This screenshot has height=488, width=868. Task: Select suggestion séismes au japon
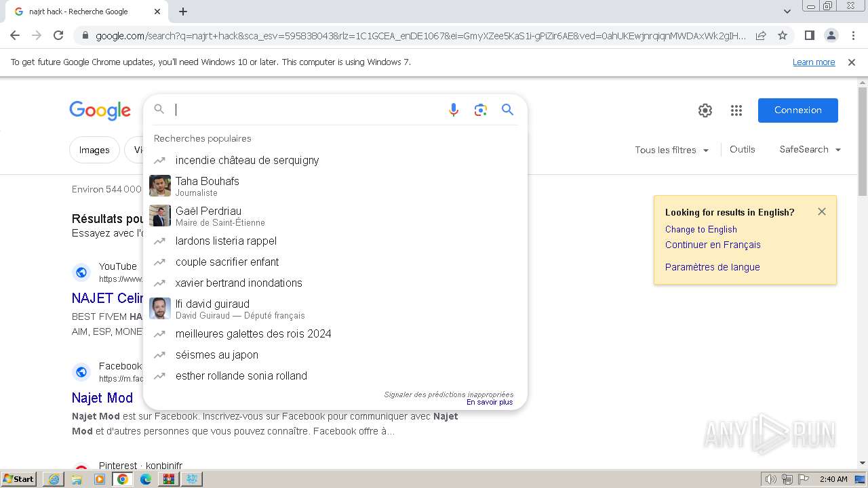tap(335, 354)
